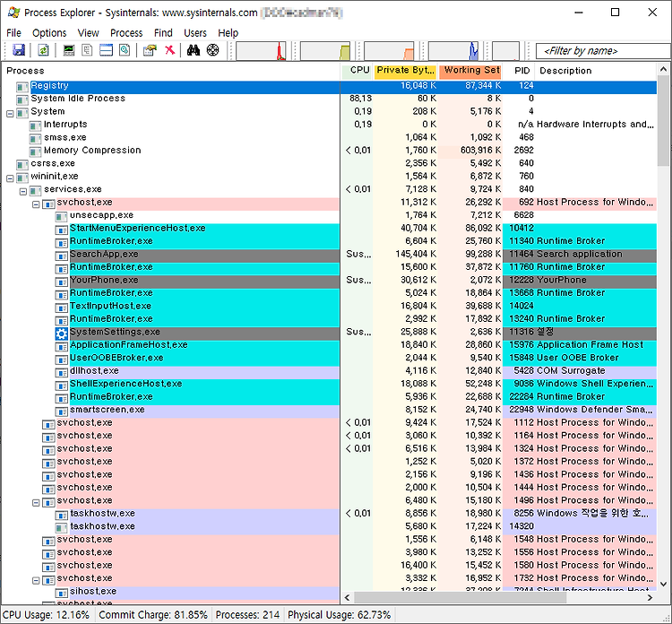The width and height of the screenshot is (672, 624).
Task: Click the vertical scrollbar up arrow
Action: pyautogui.click(x=663, y=69)
